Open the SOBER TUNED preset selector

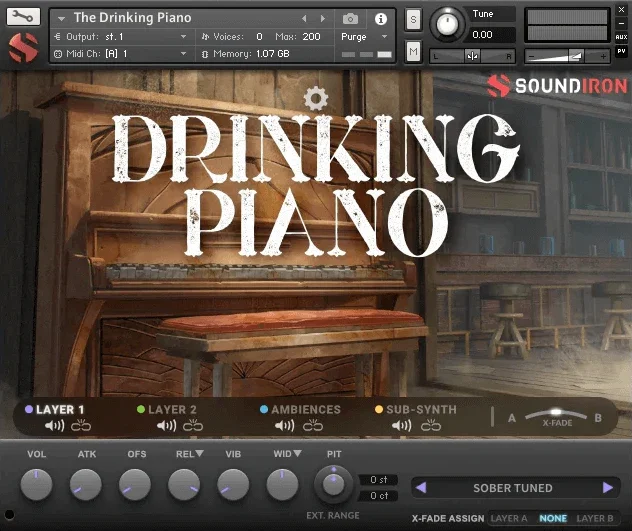click(x=513, y=488)
